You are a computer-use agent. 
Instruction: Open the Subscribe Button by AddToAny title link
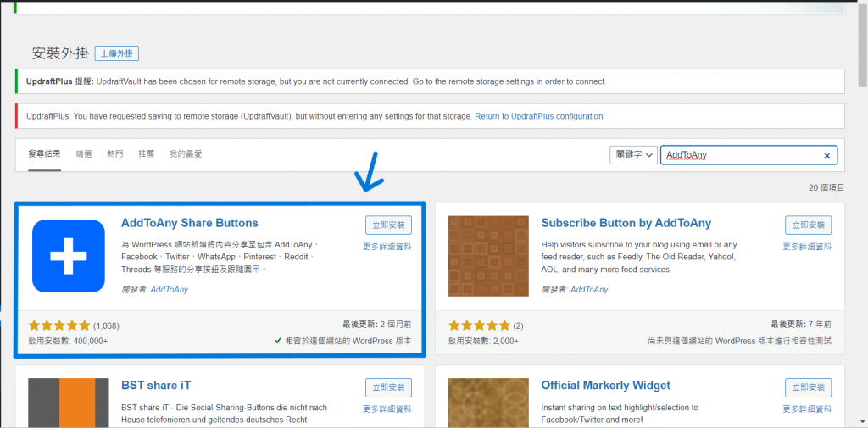(x=626, y=223)
